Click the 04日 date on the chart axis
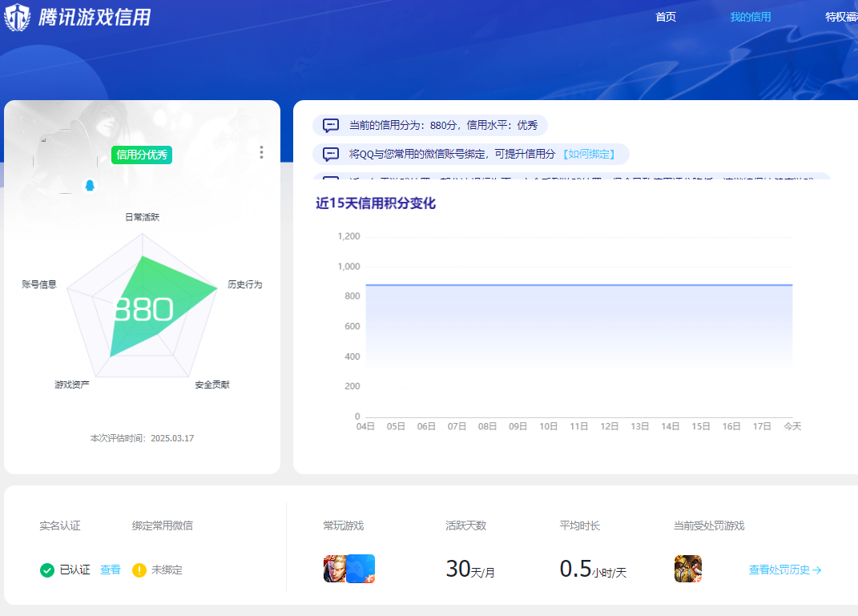 pyautogui.click(x=365, y=426)
